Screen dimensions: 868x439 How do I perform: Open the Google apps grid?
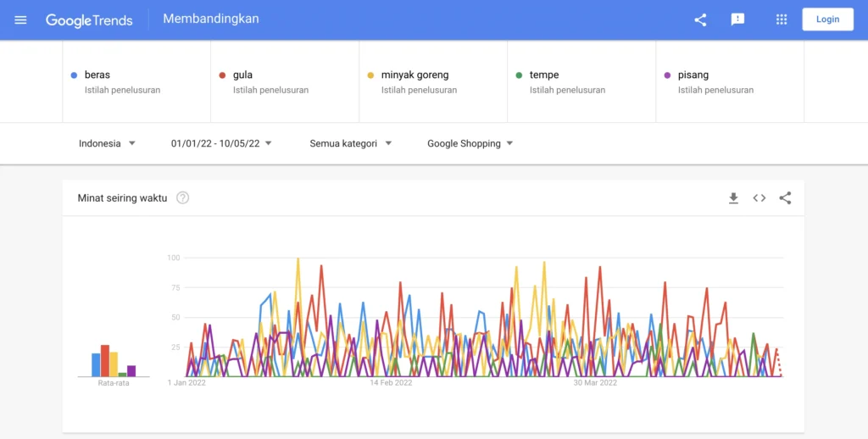781,20
